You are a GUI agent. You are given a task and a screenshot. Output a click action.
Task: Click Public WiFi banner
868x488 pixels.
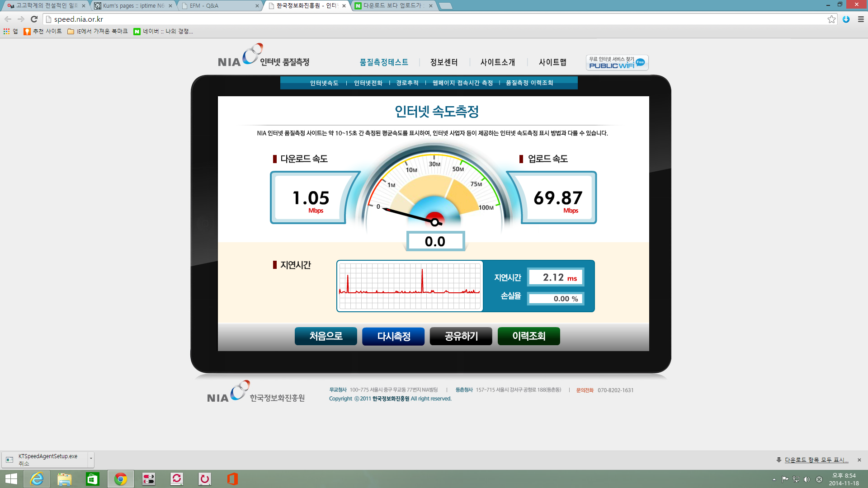(x=617, y=62)
